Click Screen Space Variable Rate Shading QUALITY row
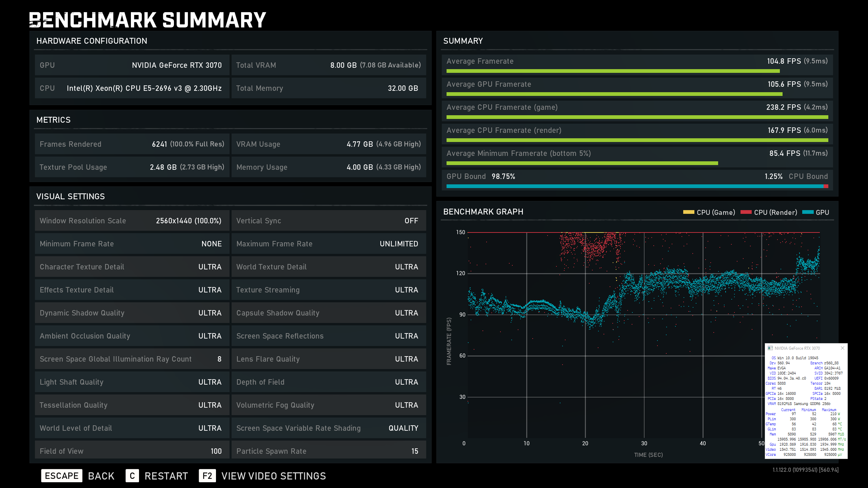Screen dimensions: 868x488 [329, 428]
